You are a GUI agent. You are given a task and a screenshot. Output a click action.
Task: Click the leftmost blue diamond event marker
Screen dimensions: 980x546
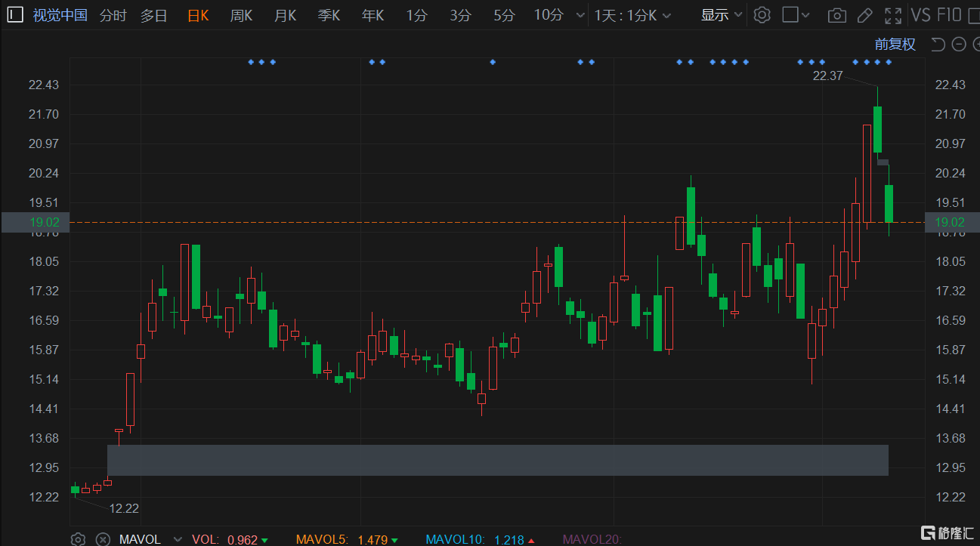[x=251, y=62]
